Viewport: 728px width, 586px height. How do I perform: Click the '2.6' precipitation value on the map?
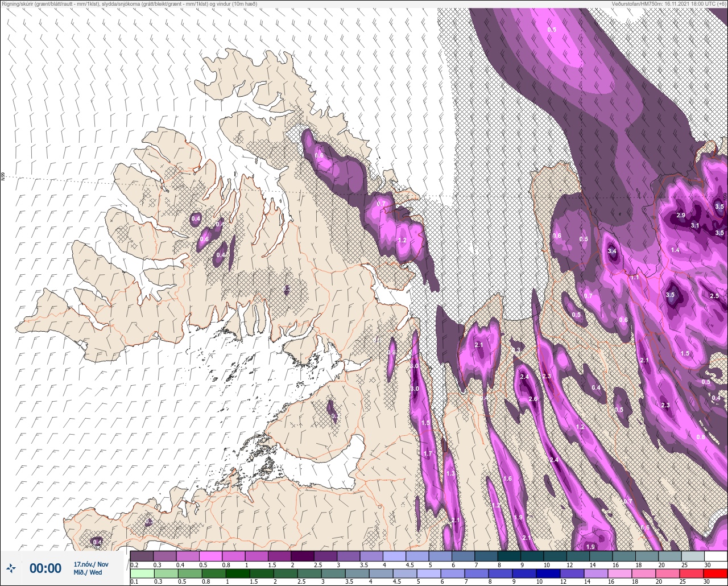(533, 399)
